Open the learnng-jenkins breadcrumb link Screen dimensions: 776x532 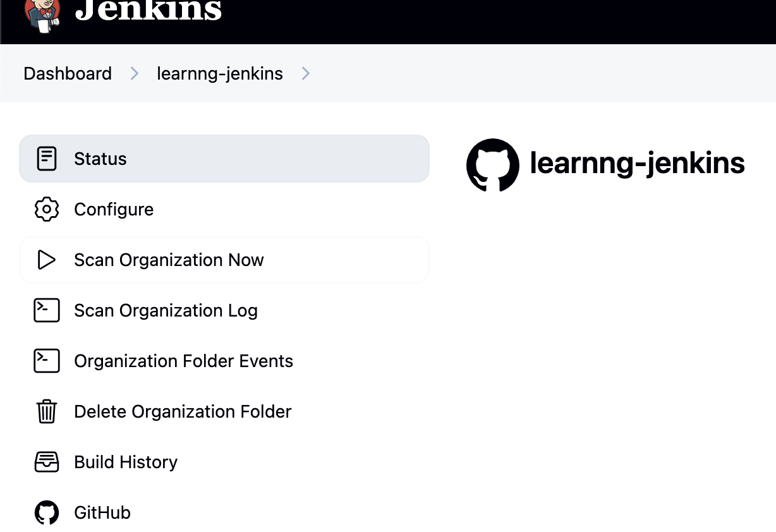220,74
